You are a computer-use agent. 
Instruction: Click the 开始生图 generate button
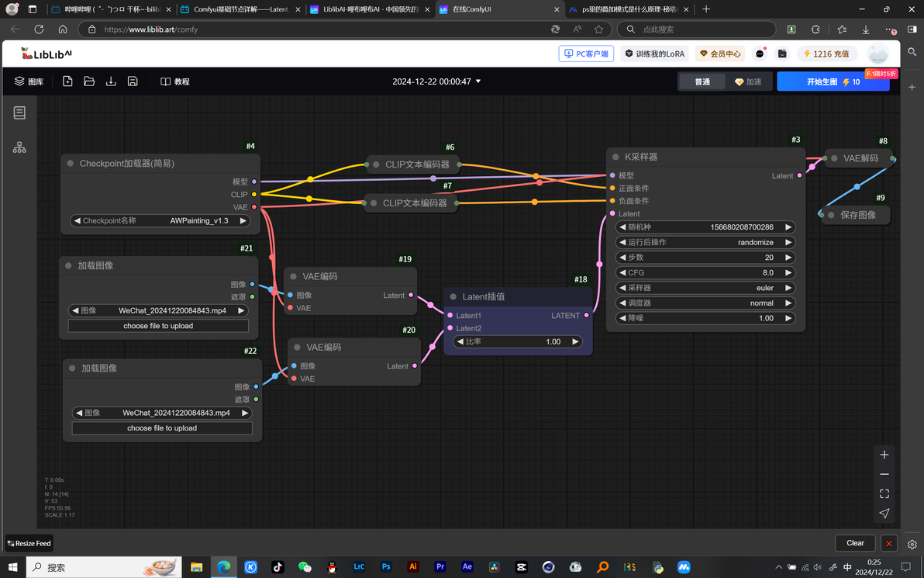click(833, 81)
